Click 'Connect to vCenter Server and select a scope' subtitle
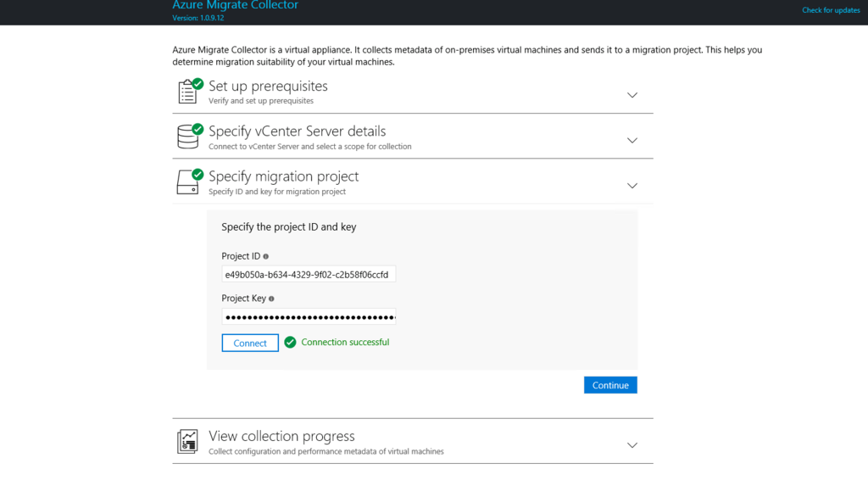868x486 pixels. click(310, 146)
